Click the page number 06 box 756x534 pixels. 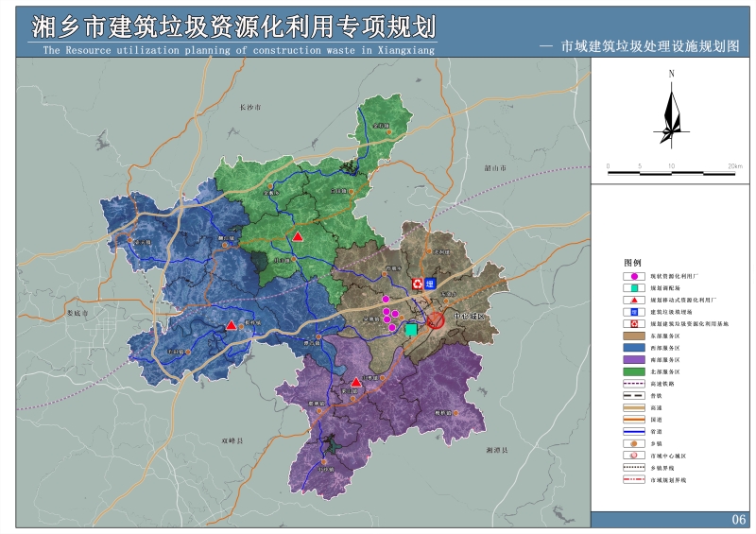(739, 520)
